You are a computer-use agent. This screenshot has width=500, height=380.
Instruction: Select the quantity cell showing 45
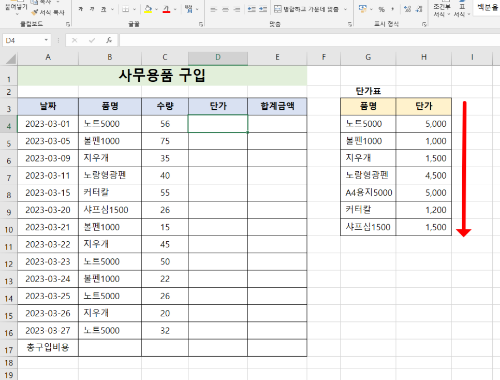coord(165,244)
